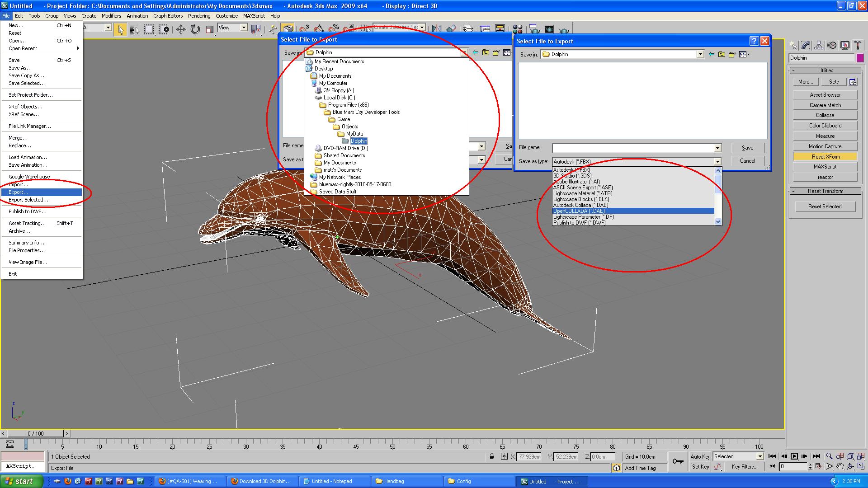Screen dimensions: 868x488
Task: Open View Menu icon in front dialog
Action: (x=744, y=54)
